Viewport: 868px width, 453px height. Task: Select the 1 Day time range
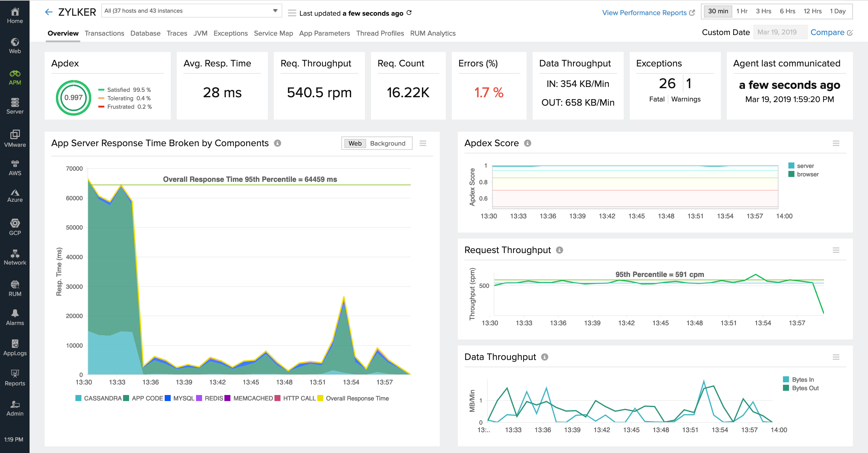[838, 11]
